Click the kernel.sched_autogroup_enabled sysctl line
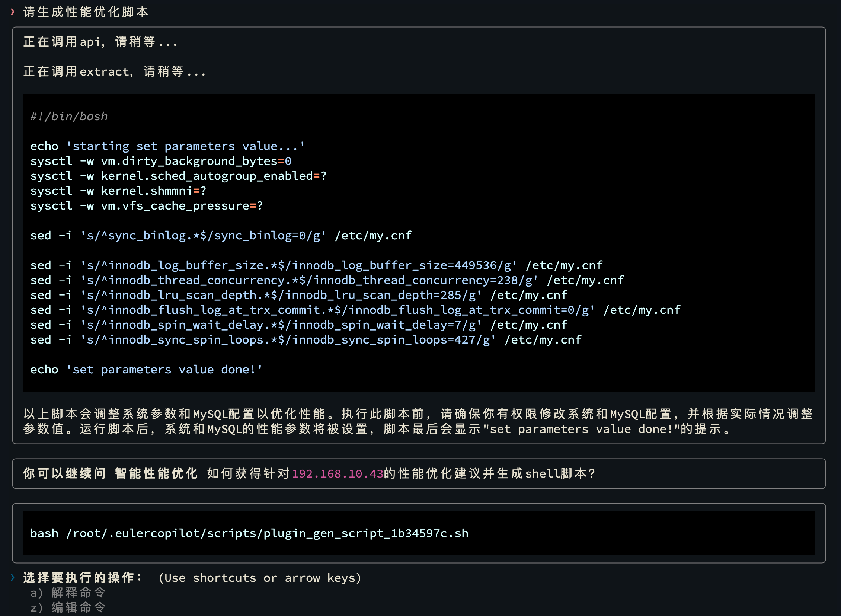 (178, 176)
